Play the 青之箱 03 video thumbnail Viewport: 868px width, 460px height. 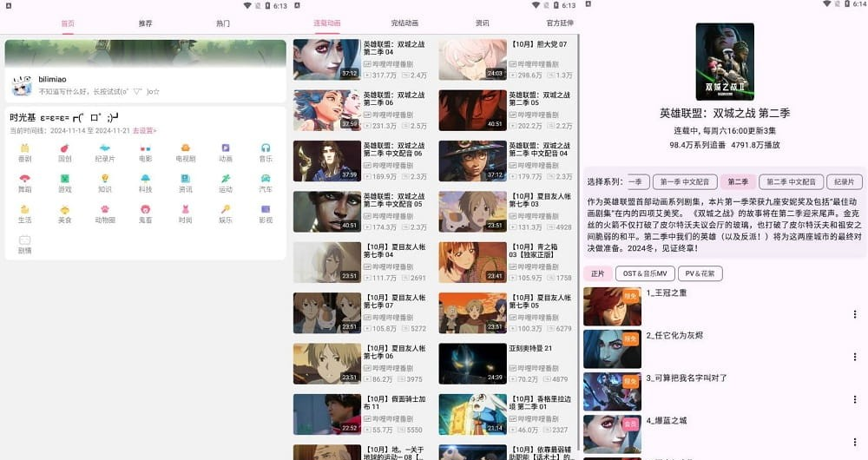pyautogui.click(x=472, y=262)
